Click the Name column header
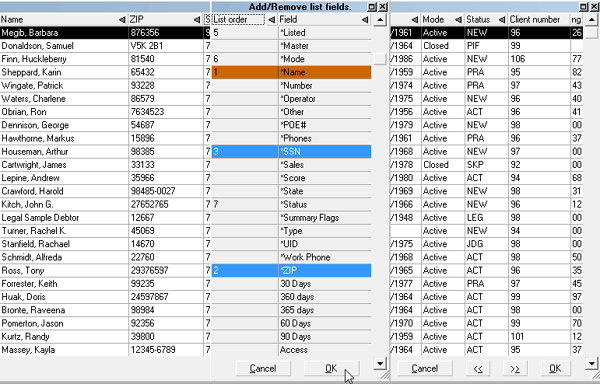The width and height of the screenshot is (600, 384). click(x=64, y=20)
